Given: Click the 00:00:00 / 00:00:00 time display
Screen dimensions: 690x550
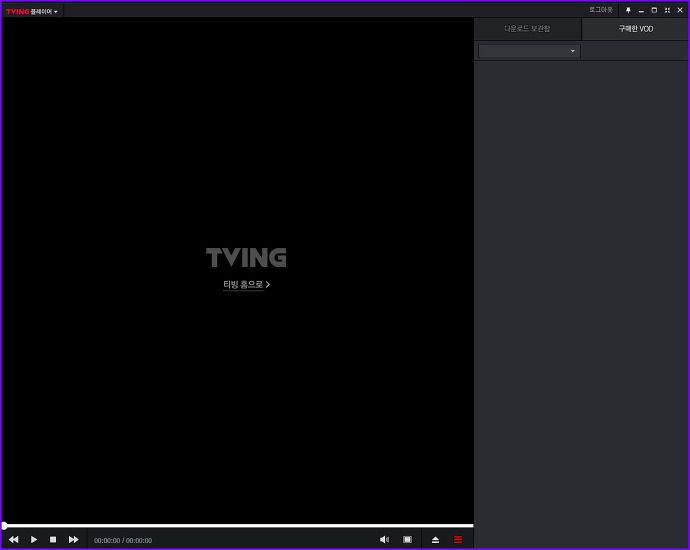Looking at the screenshot, I should click(x=123, y=540).
